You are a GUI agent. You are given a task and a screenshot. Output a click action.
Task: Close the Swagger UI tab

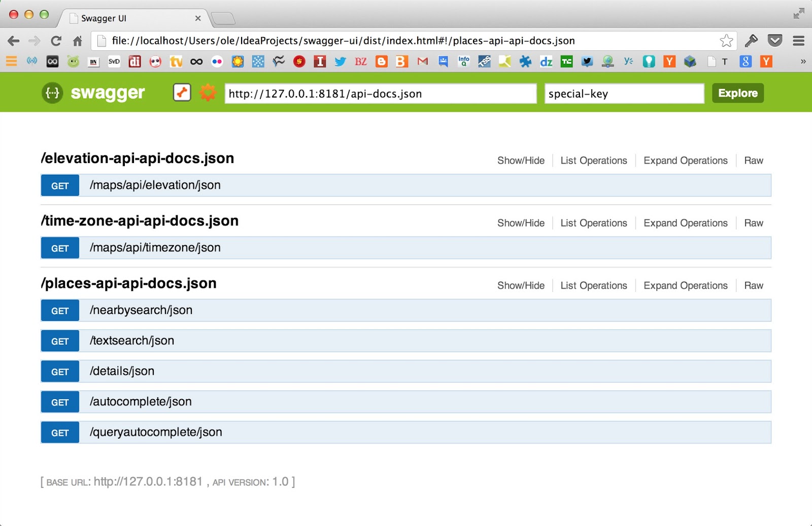198,18
